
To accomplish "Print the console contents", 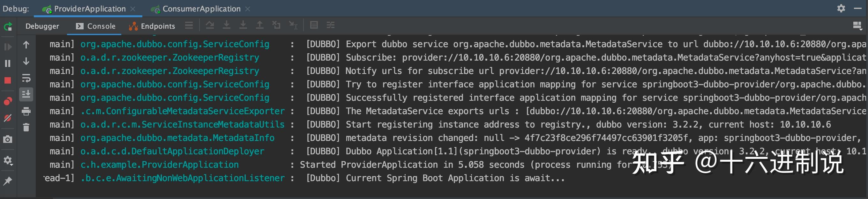I will pyautogui.click(x=26, y=111).
